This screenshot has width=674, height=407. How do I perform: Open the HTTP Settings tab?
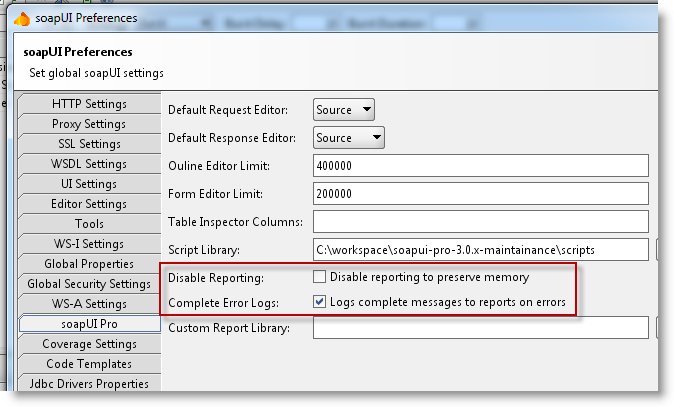(89, 104)
